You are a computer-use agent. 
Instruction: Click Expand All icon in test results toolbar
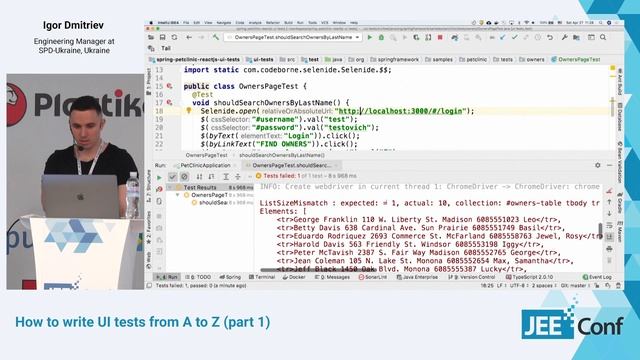[226, 176]
